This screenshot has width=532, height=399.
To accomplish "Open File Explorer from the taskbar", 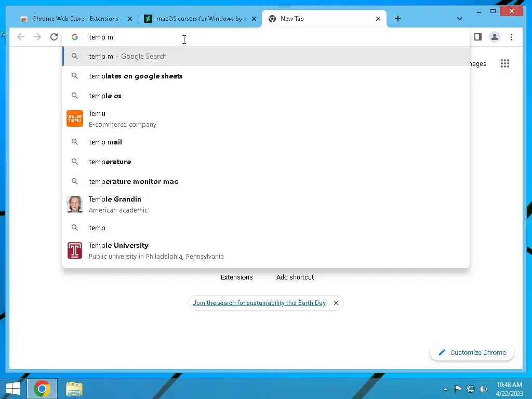I will coord(74,389).
